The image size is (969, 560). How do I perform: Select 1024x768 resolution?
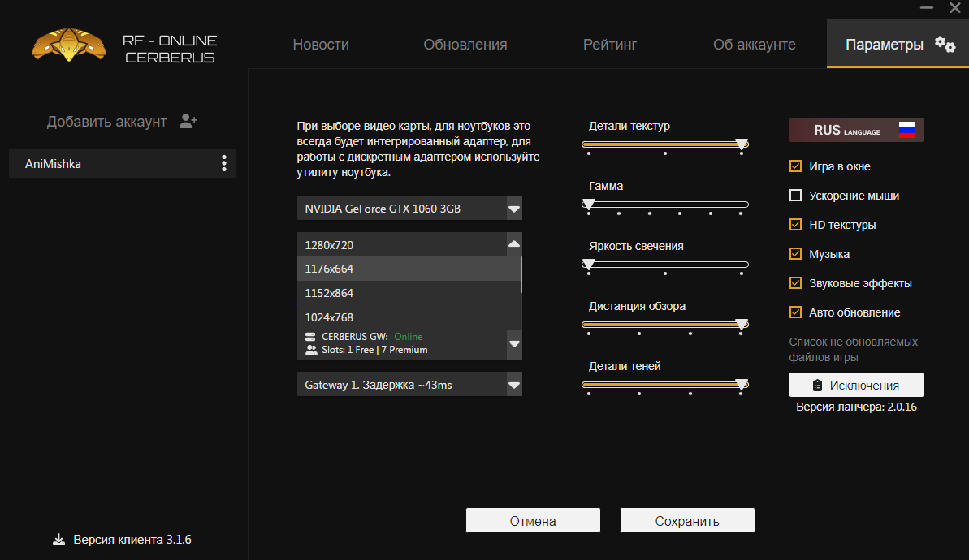click(x=409, y=317)
